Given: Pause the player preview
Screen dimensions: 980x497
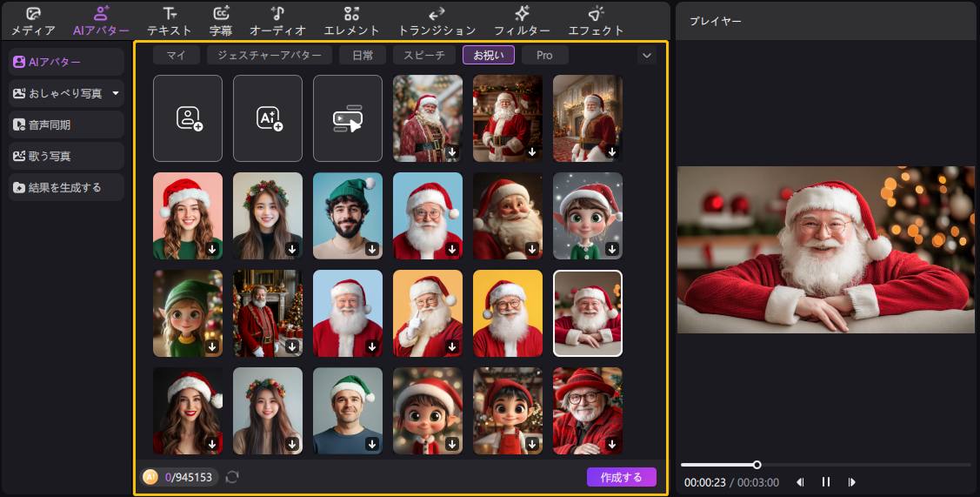Looking at the screenshot, I should click(x=826, y=482).
